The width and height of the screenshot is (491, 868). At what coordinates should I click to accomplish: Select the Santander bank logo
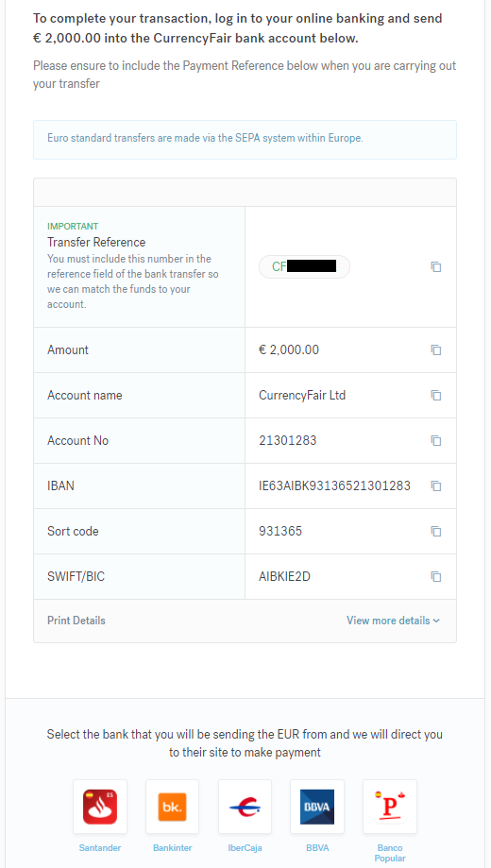click(x=100, y=807)
